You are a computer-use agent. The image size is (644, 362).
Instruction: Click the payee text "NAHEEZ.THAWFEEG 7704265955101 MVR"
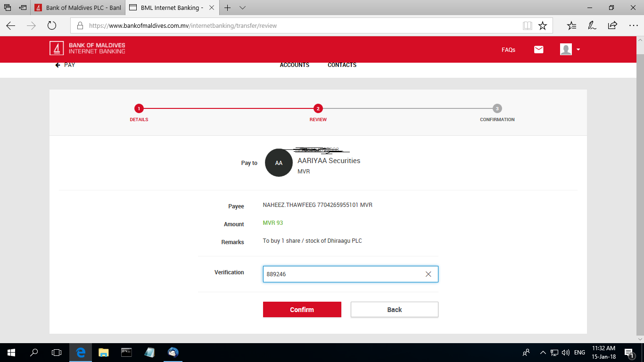318,205
